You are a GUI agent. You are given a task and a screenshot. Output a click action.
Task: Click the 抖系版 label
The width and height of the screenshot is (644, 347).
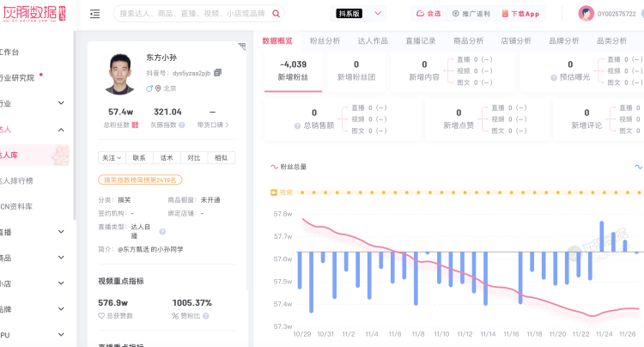pos(349,14)
